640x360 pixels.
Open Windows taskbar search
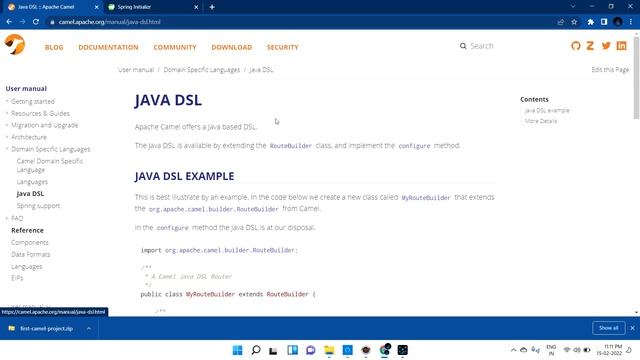[256, 350]
